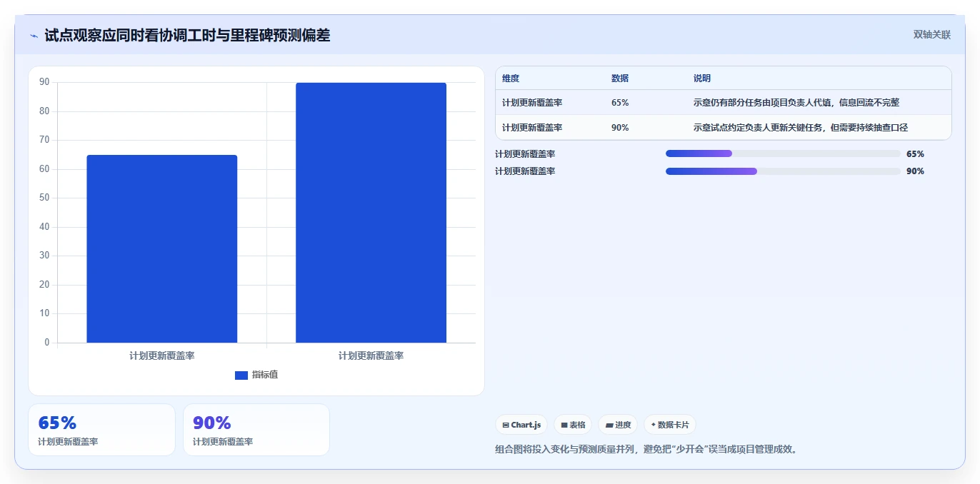Click the chart bar reaching 90

point(371,213)
